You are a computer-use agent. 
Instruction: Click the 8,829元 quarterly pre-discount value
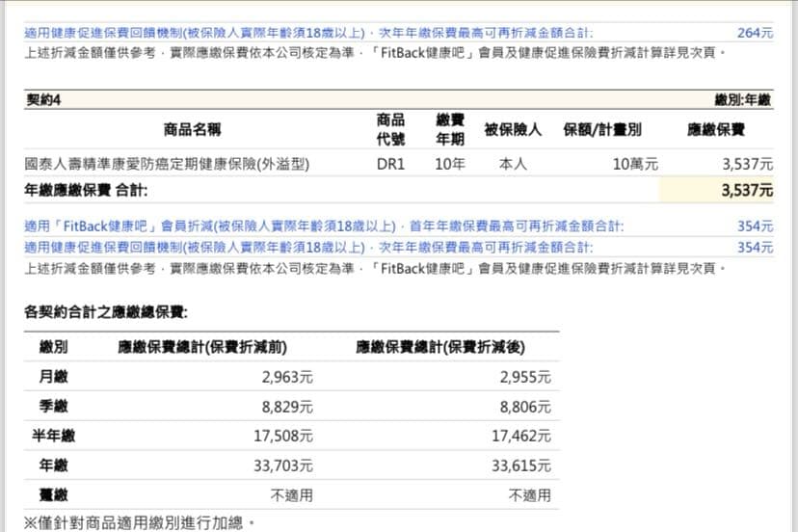tap(287, 407)
